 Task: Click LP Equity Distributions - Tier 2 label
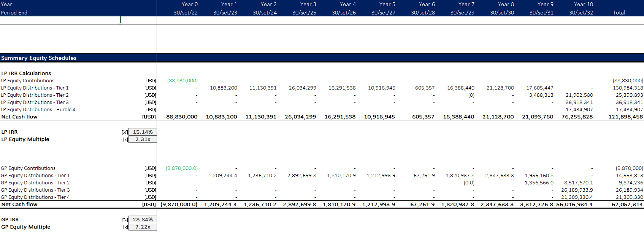35,95
